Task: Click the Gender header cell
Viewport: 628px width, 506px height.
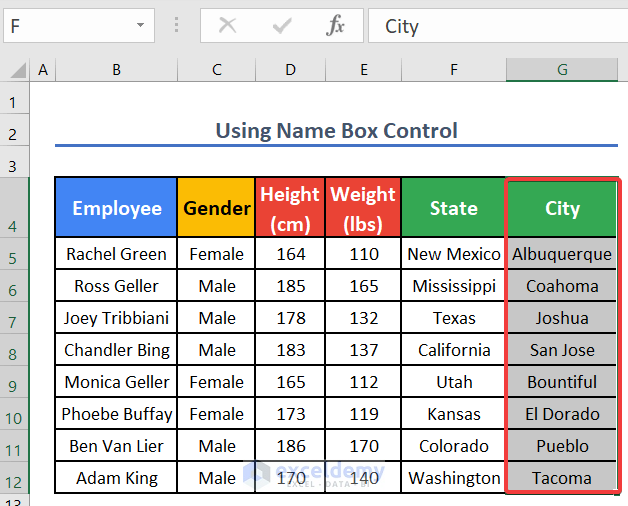Action: [x=216, y=208]
